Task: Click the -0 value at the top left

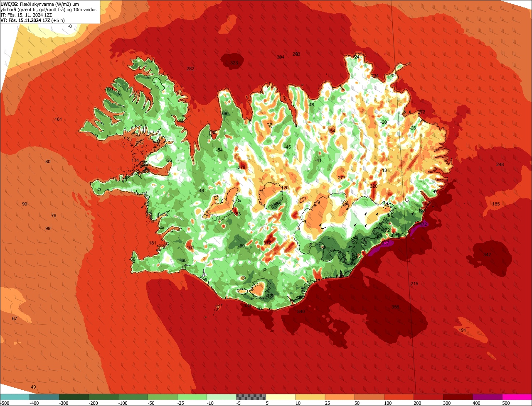Action: click(70, 26)
